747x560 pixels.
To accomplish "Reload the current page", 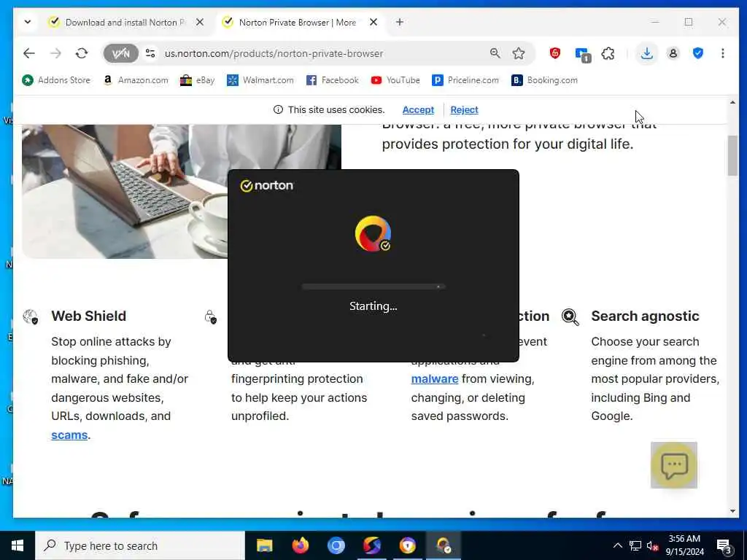I will (82, 53).
